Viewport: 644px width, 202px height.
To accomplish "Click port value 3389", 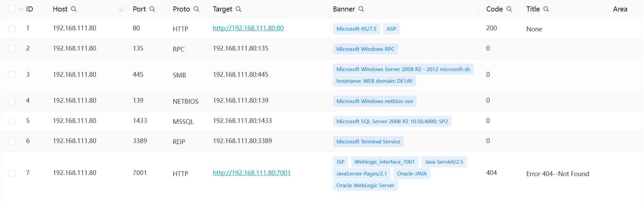I will tap(140, 141).
